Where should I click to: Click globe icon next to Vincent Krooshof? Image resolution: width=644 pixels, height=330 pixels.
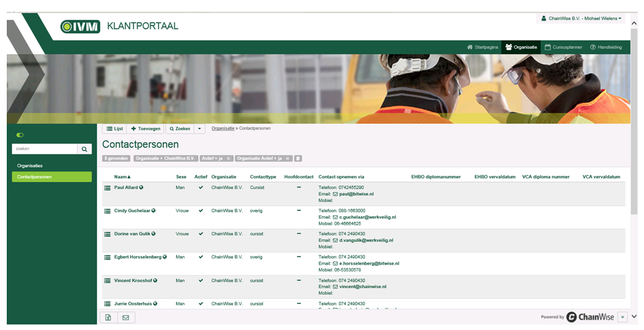[155, 280]
